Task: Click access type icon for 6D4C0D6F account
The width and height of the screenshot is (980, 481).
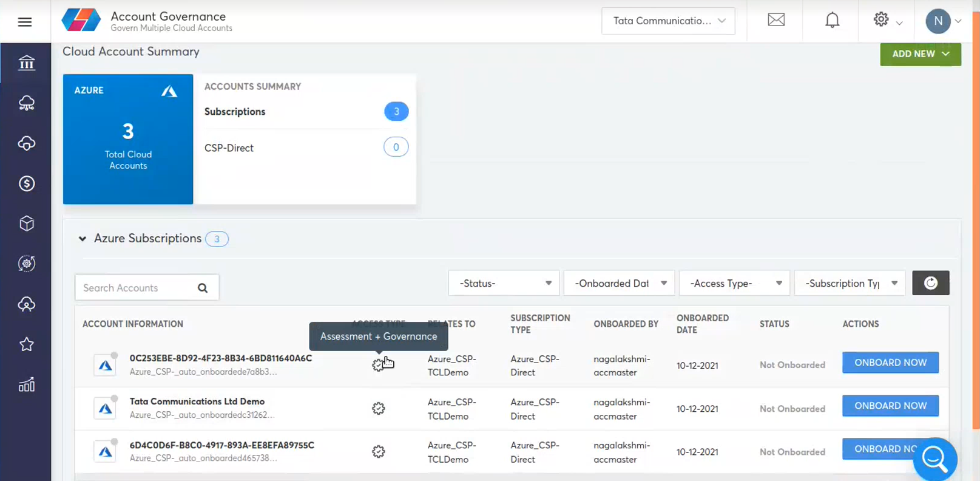Action: 378,452
